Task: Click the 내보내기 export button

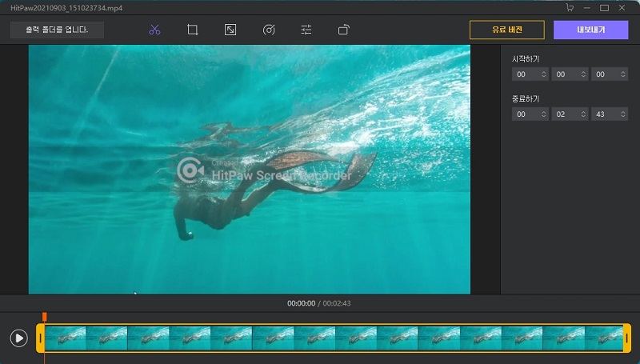Action: [x=590, y=30]
